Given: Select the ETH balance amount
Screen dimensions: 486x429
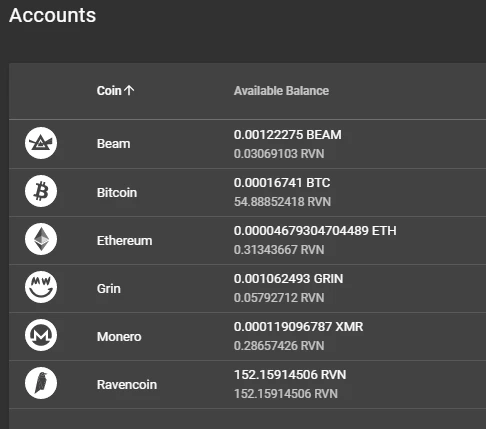Looking at the screenshot, I should click(315, 231).
